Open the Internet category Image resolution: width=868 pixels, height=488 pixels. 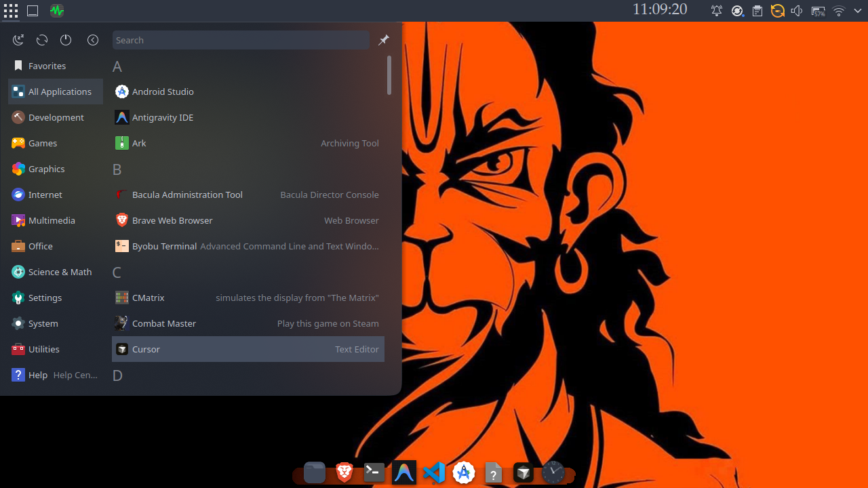pos(56,195)
